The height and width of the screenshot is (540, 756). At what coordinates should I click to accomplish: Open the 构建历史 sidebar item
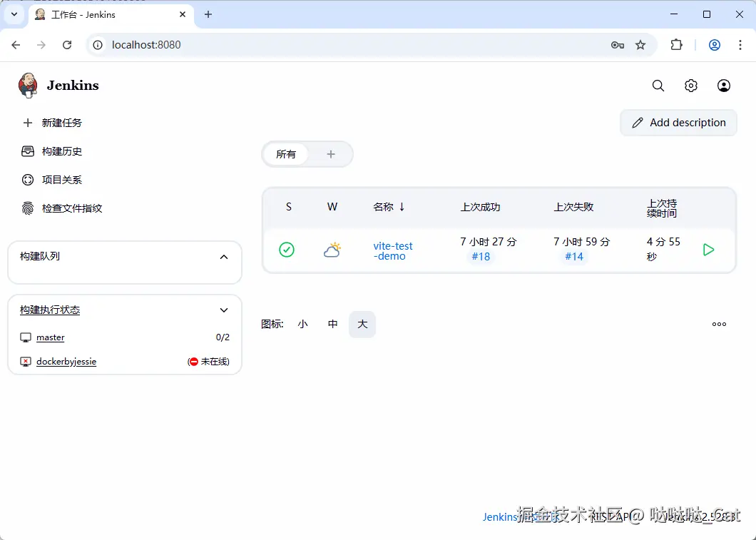53,151
